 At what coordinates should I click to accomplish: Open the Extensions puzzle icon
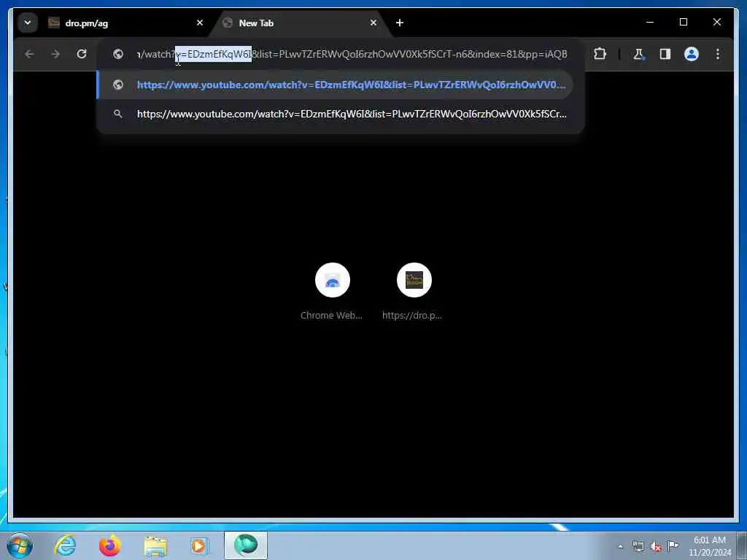click(x=600, y=54)
